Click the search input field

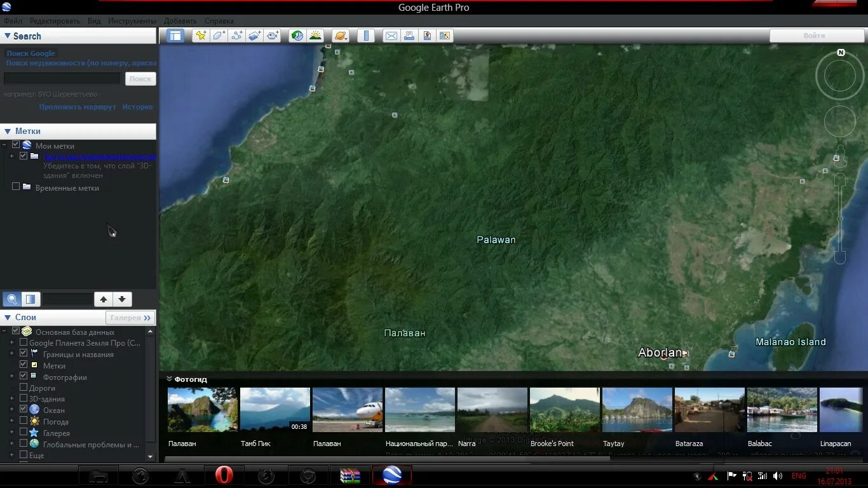coord(62,78)
